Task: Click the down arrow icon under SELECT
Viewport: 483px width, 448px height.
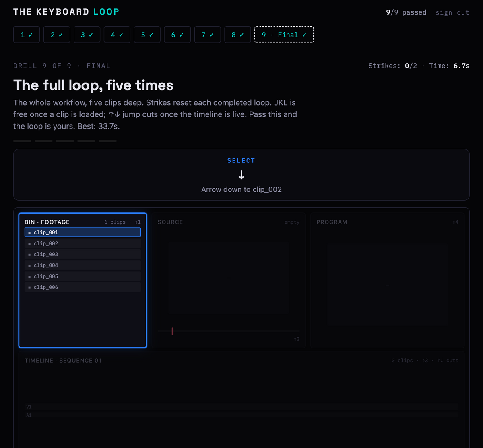Action: [x=242, y=175]
